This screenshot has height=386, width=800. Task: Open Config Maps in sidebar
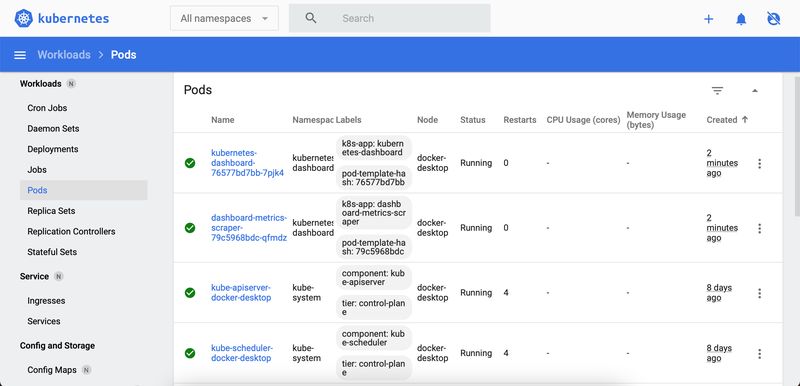tap(52, 370)
